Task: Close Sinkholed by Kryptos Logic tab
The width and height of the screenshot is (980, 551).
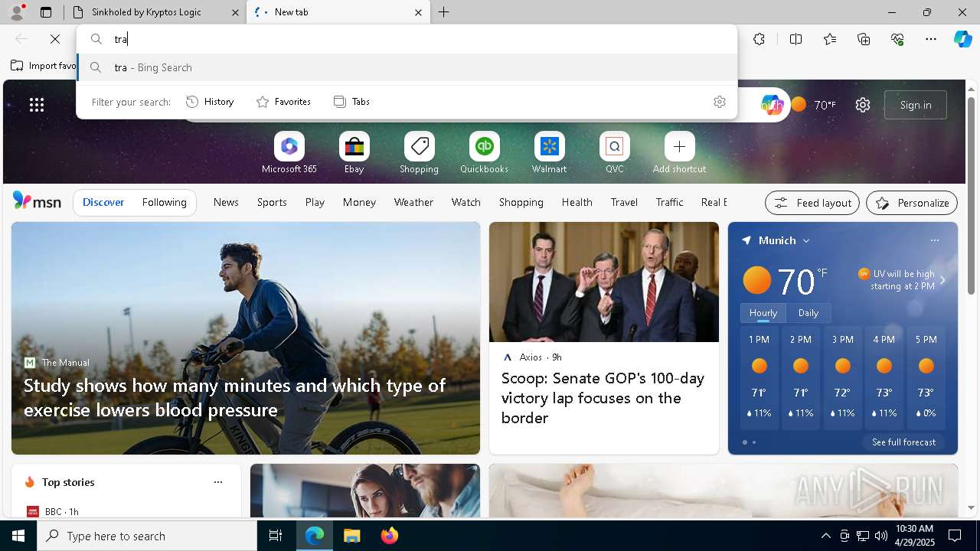Action: (235, 12)
